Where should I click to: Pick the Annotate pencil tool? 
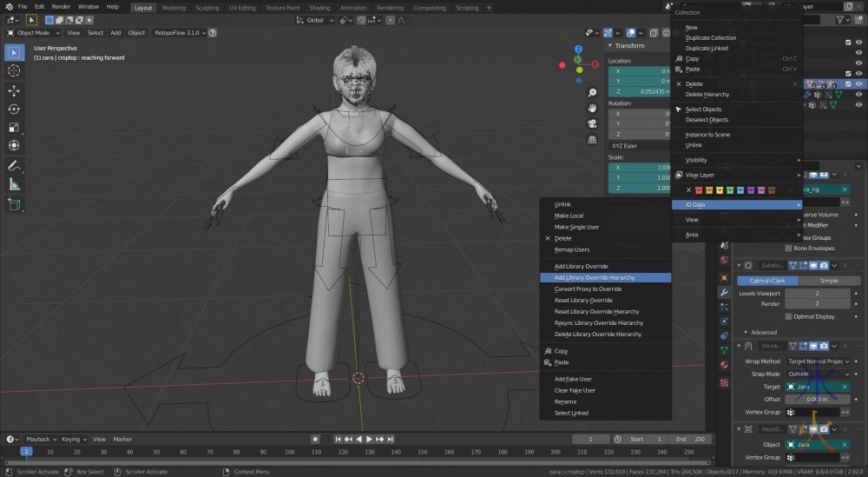coord(14,165)
